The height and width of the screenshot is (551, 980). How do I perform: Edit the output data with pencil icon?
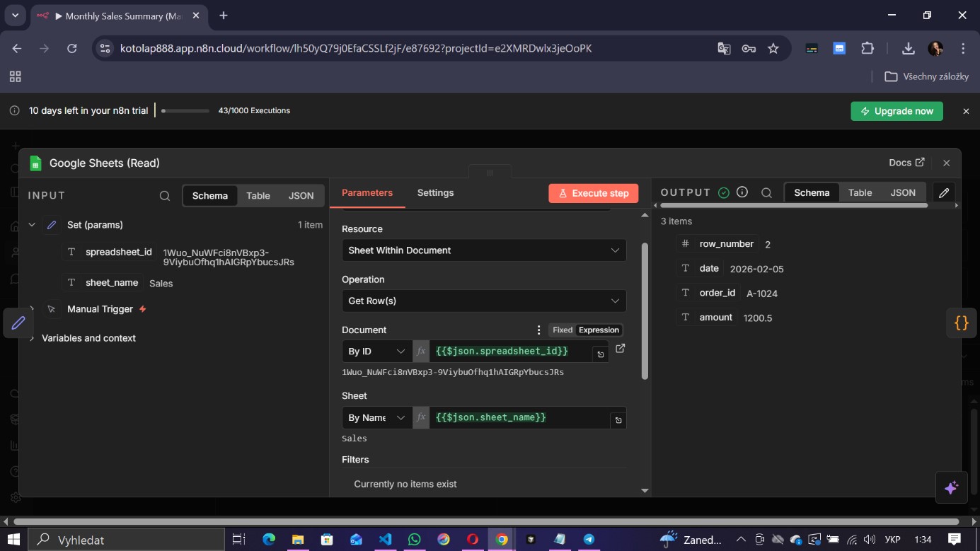[x=944, y=192]
